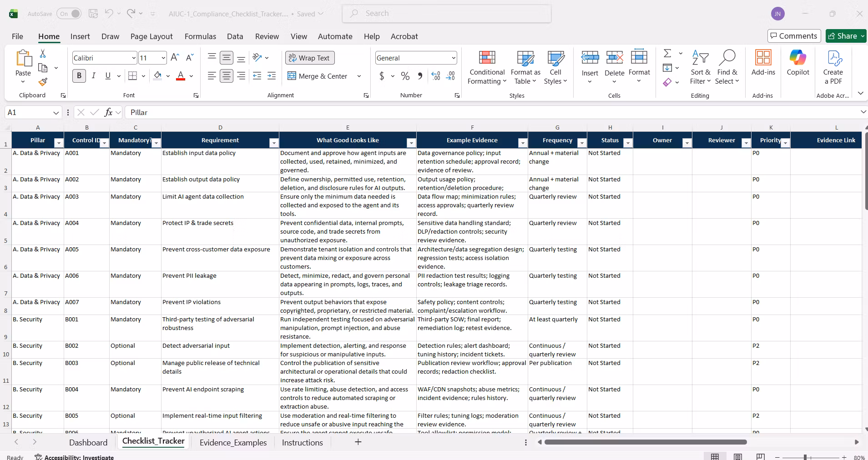The width and height of the screenshot is (868, 460).
Task: Open the Frequency column filter dropdown
Action: [x=581, y=143]
